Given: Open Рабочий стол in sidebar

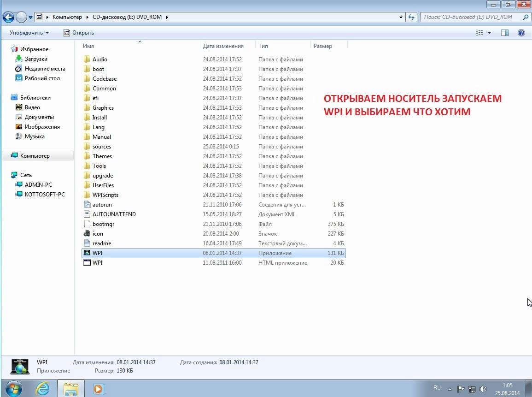Looking at the screenshot, I should point(38,78).
